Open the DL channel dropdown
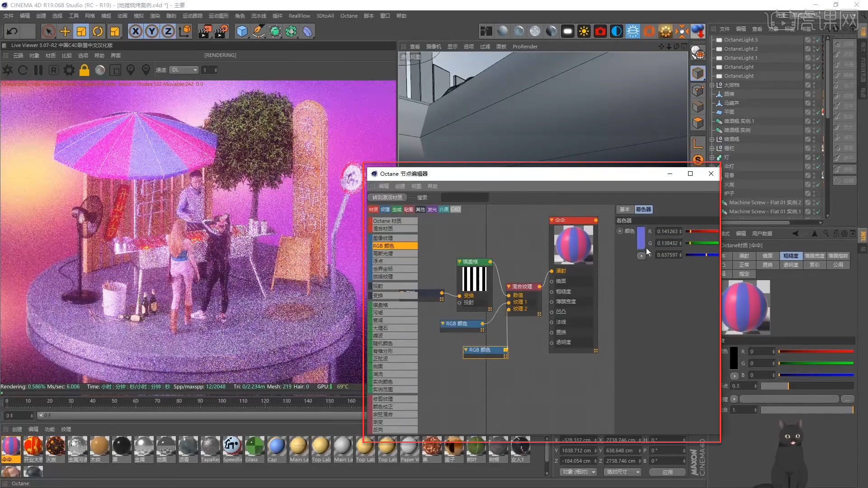Screen dimensions: 868x488 click(184, 70)
